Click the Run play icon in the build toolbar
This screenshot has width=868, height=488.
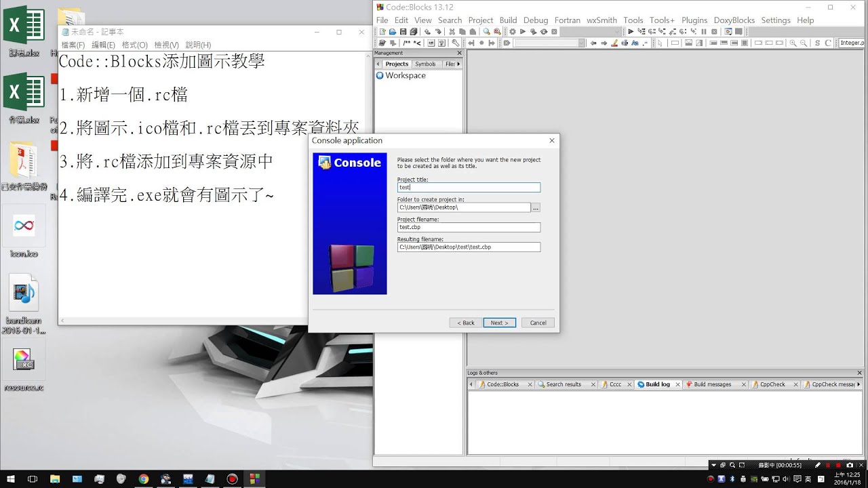pos(522,31)
